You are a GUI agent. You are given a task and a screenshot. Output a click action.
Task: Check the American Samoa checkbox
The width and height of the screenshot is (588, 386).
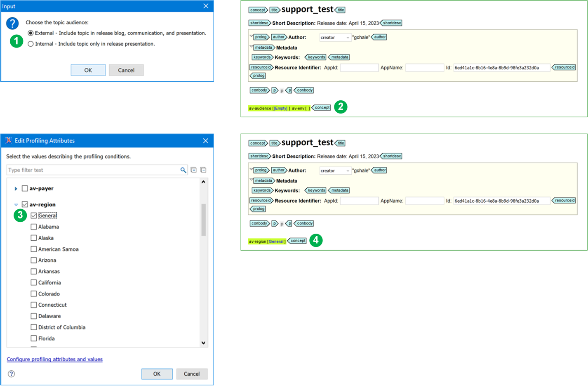pyautogui.click(x=34, y=249)
